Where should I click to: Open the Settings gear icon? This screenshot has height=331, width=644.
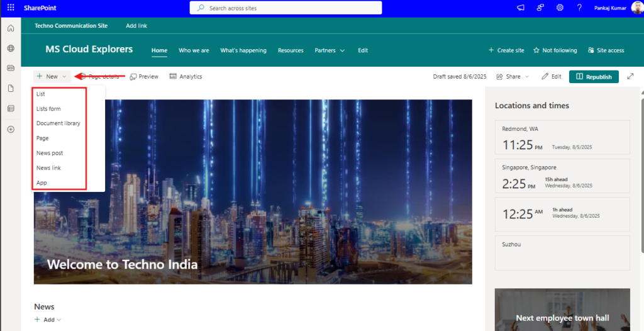(x=560, y=8)
